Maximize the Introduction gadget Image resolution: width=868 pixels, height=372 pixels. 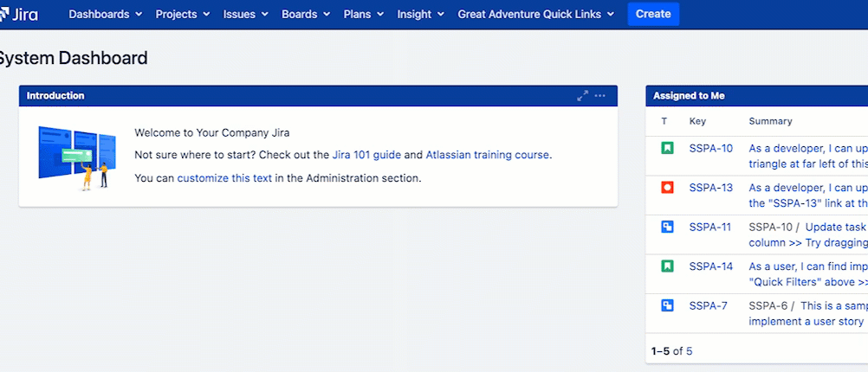582,96
